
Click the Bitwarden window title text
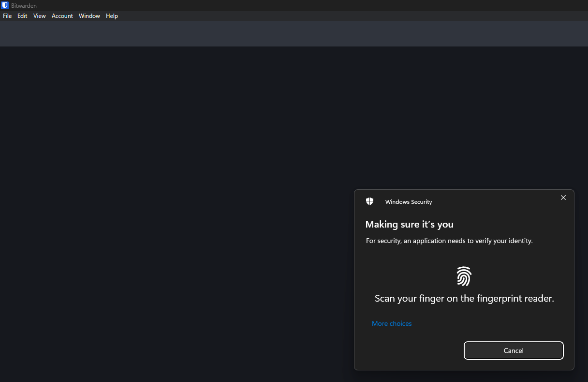(x=24, y=6)
